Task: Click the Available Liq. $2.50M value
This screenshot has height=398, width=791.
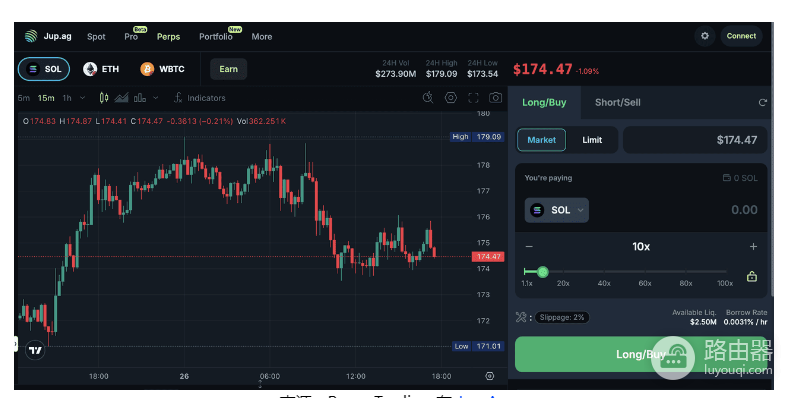Action: point(703,322)
